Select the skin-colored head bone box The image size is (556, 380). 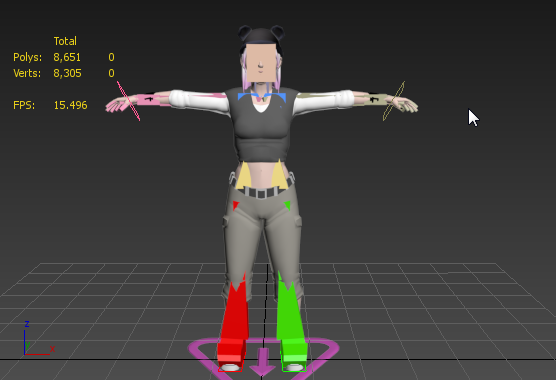click(260, 62)
